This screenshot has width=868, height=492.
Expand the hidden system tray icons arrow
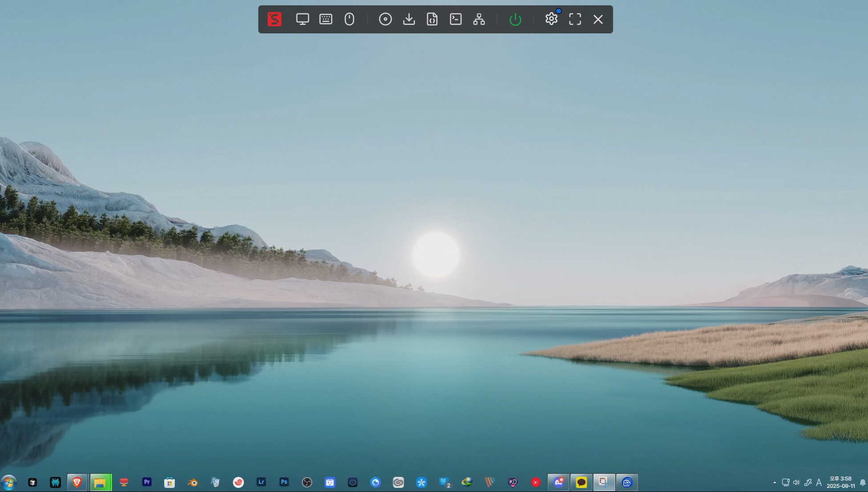tap(775, 483)
